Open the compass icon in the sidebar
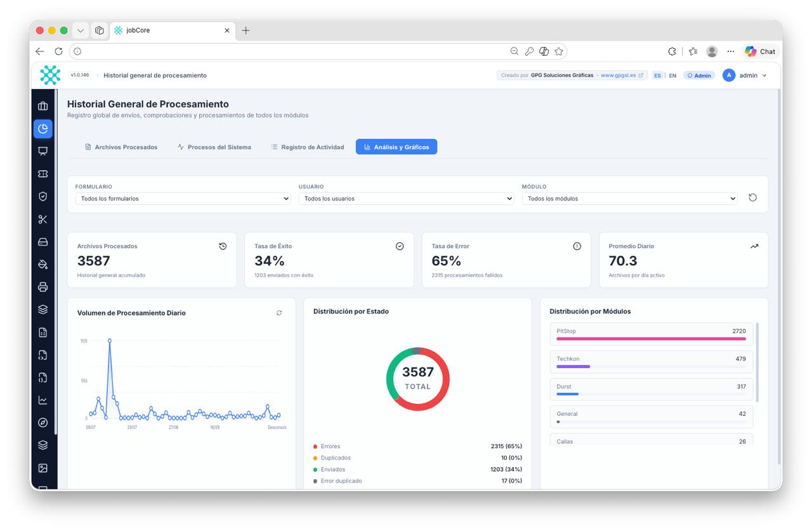 [x=43, y=423]
